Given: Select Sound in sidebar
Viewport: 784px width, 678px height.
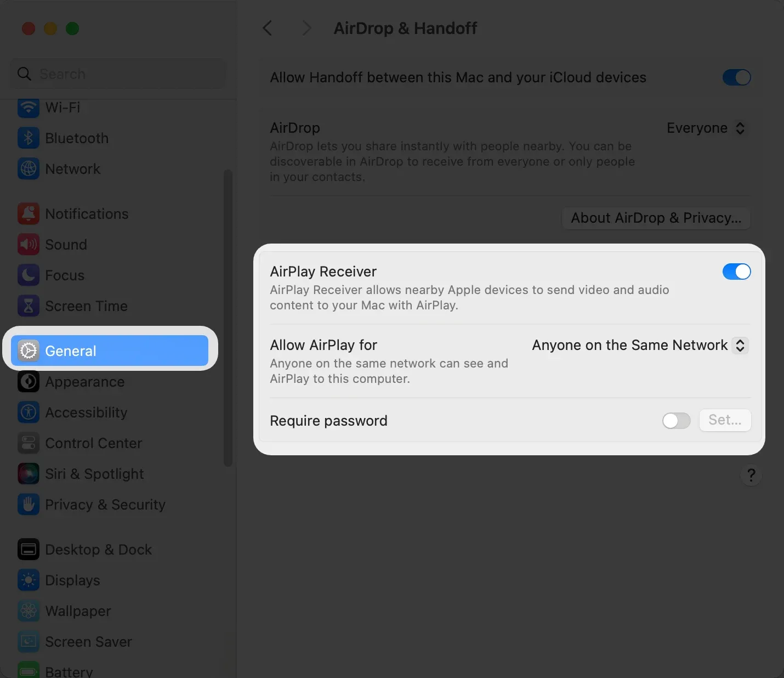Looking at the screenshot, I should click(66, 245).
